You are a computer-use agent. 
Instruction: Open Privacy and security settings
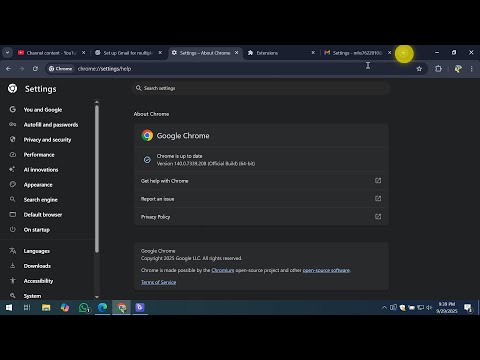pos(47,140)
